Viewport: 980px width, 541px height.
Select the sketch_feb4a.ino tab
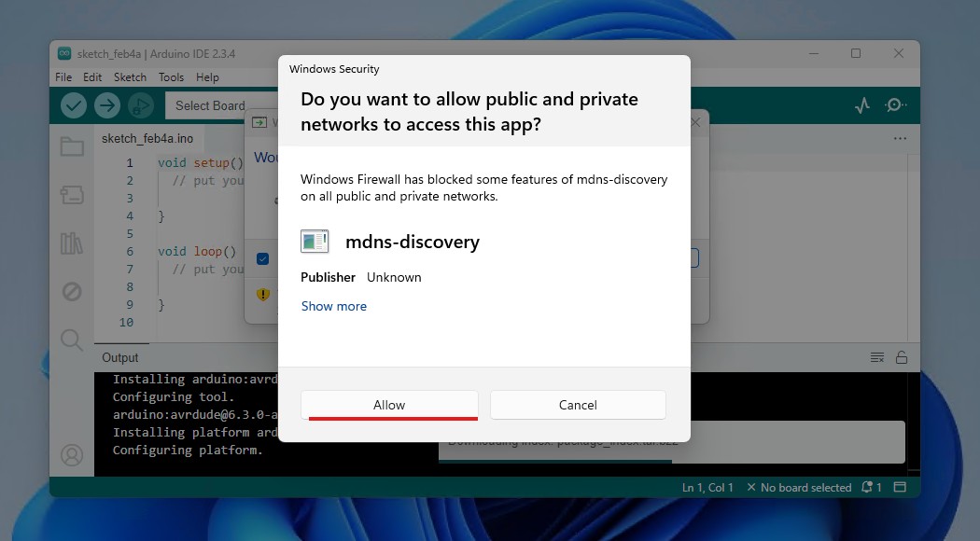coord(147,138)
